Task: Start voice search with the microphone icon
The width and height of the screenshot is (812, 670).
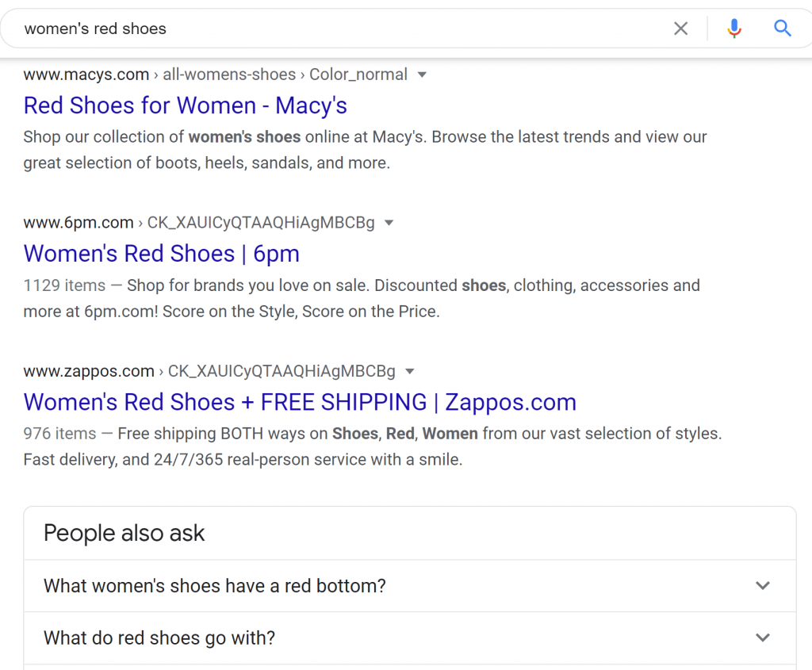Action: 733,29
